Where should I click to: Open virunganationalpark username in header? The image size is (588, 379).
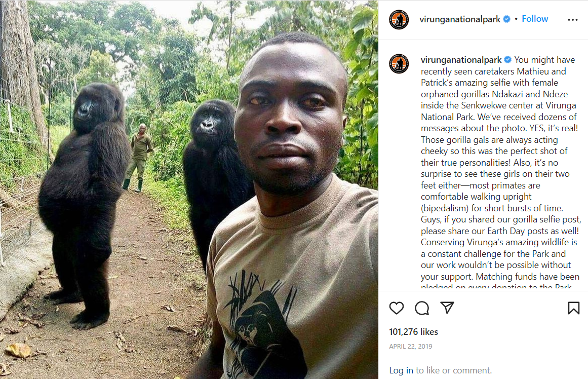(460, 19)
